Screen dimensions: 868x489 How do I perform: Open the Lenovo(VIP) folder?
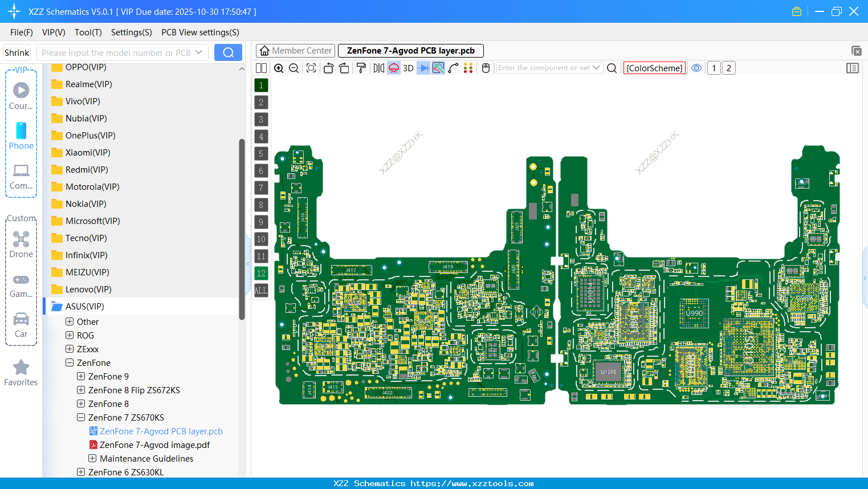(81, 290)
